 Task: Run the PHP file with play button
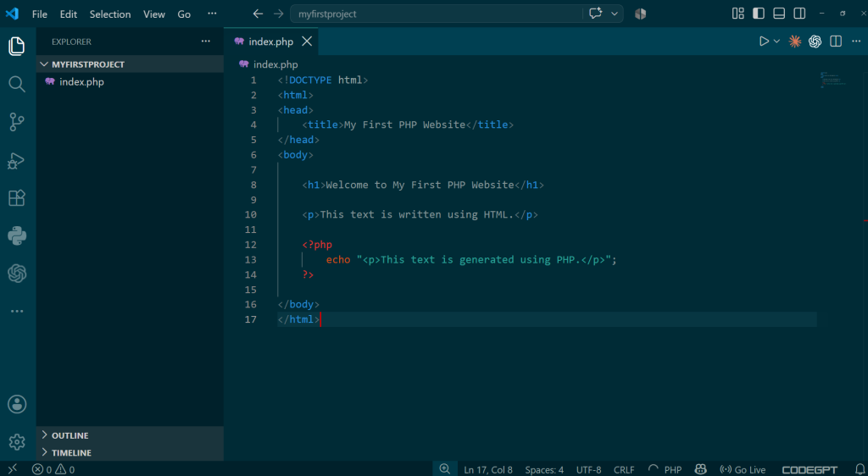[x=764, y=41]
